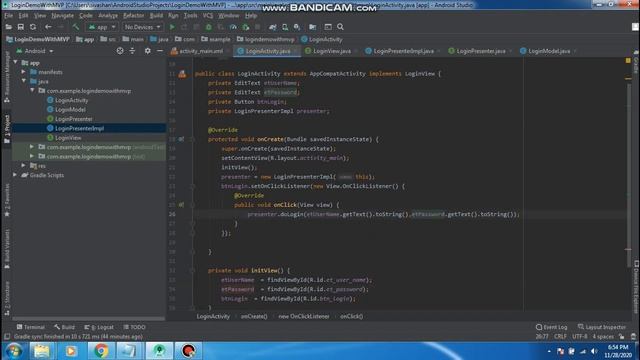Click the Project Structure toolbar icon
This screenshot has height=360, width=640.
click(x=313, y=27)
